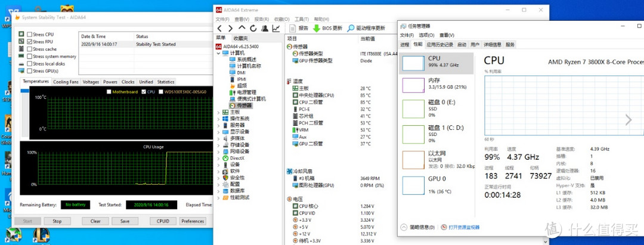Open the 工具(T) menu in AIDA64
The height and width of the screenshot is (245, 644).
(x=302, y=19)
